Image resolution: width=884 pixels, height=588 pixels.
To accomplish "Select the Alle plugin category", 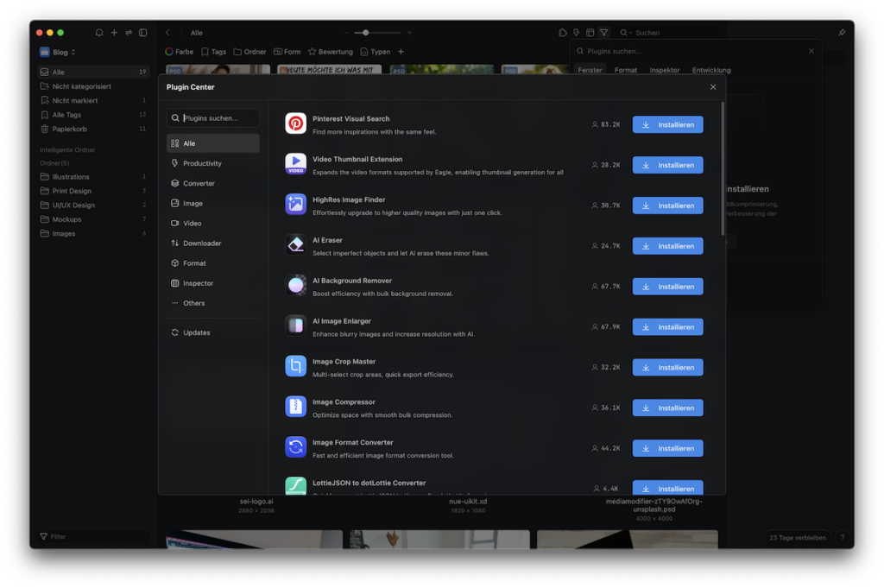I will pos(213,143).
